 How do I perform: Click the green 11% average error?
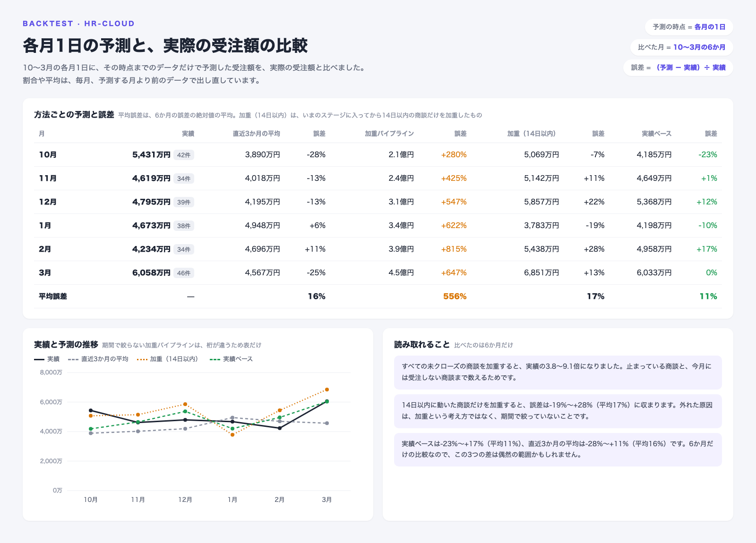click(x=708, y=297)
